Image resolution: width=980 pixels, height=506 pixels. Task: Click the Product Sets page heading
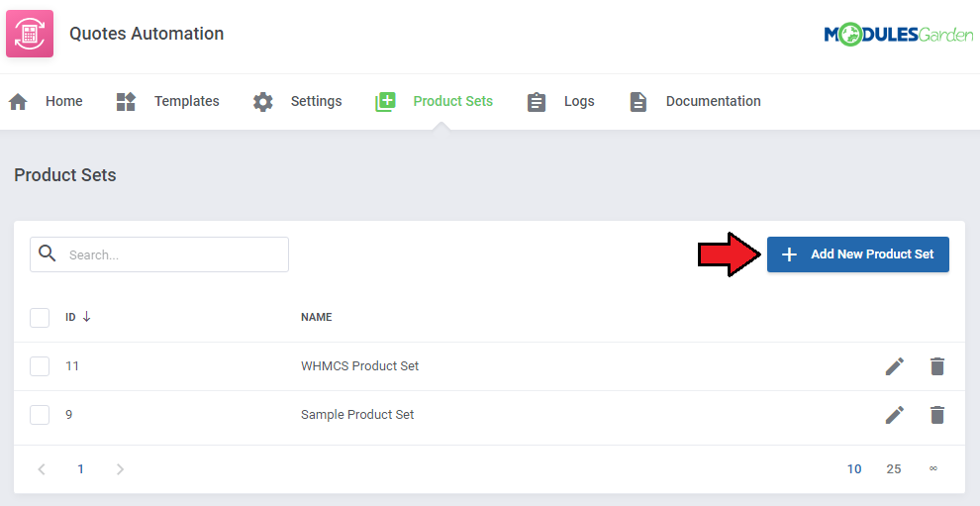(x=65, y=175)
